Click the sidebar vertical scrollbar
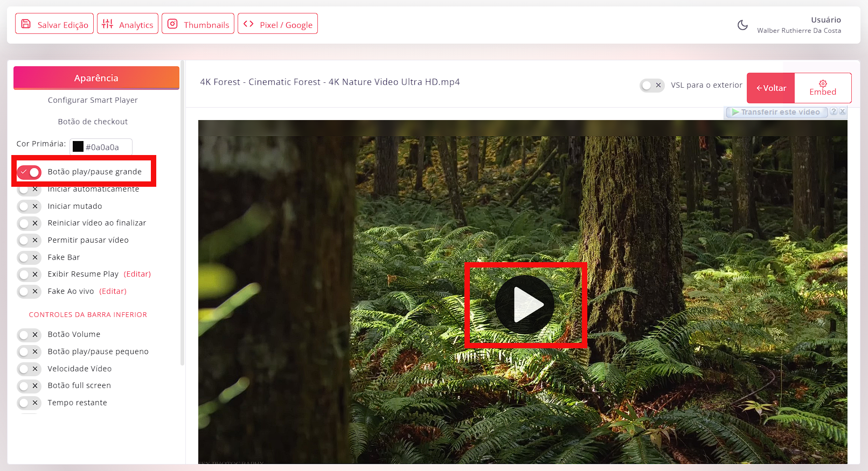Viewport: 868px width, 471px height. click(183, 213)
